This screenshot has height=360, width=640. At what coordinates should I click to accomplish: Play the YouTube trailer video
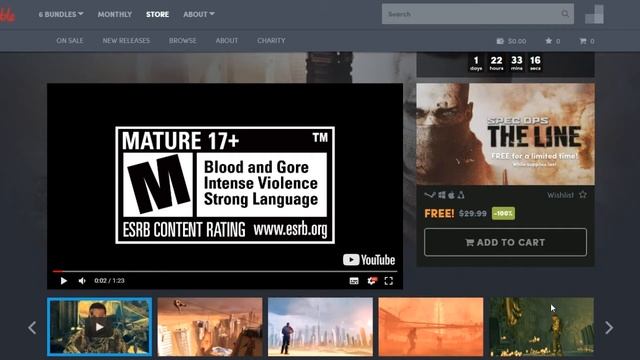tap(64, 281)
